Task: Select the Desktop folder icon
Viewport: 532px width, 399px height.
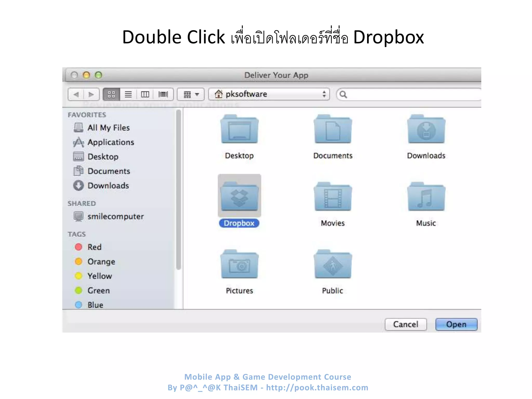Action: (239, 129)
